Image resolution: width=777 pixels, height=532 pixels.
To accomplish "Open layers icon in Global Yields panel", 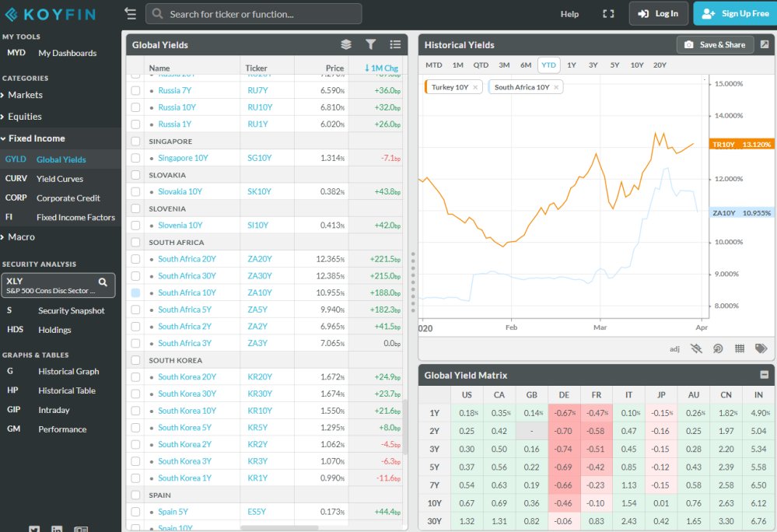I will (346, 44).
